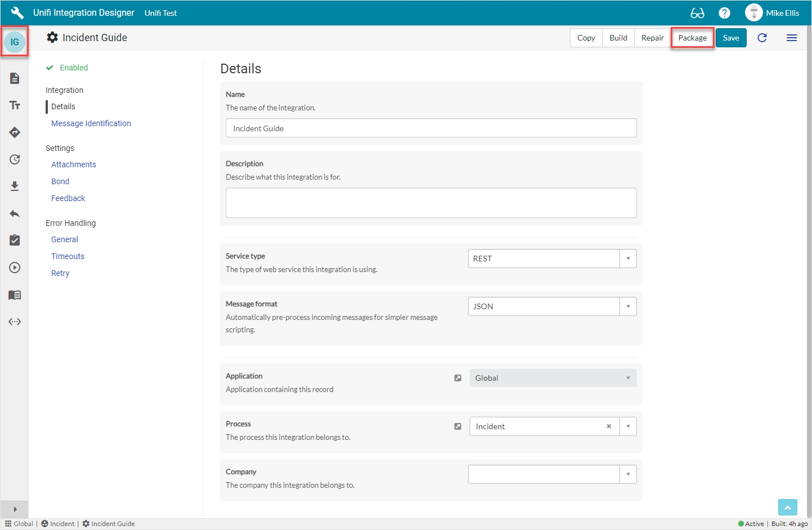Expand the Company dropdown
812x530 pixels.
pos(628,474)
